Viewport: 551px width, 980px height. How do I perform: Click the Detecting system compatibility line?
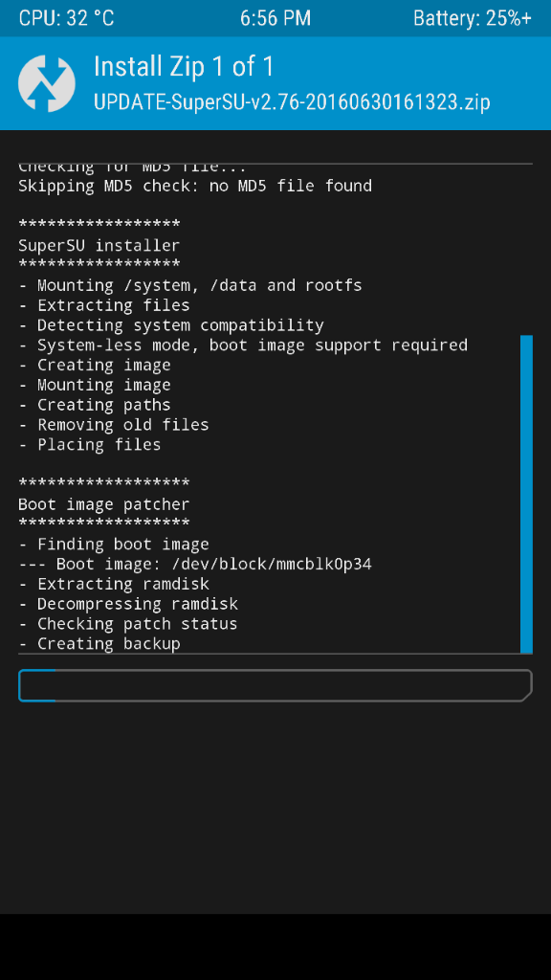(x=171, y=325)
